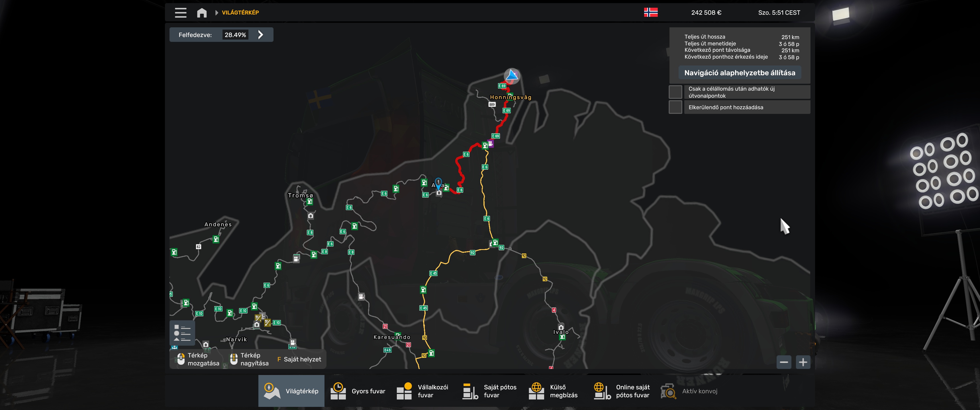This screenshot has width=980, height=410.
Task: Zoom in with the plus button
Action: tap(803, 362)
